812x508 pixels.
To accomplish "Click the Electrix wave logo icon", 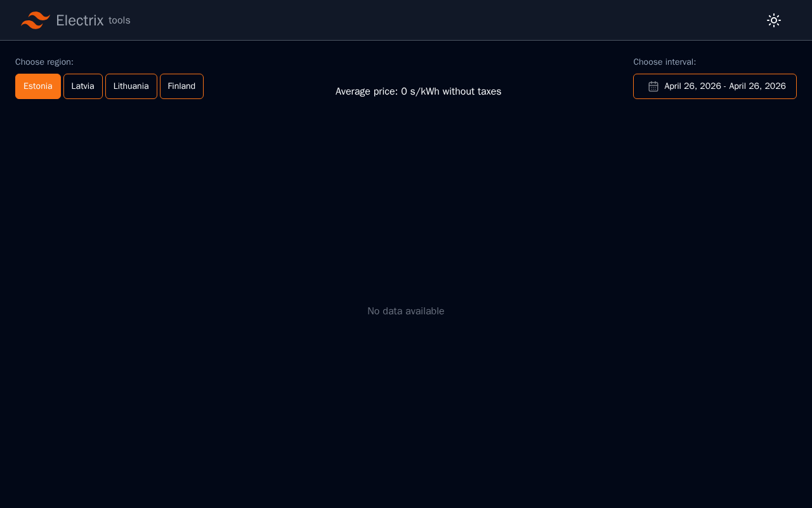I will (36, 20).
